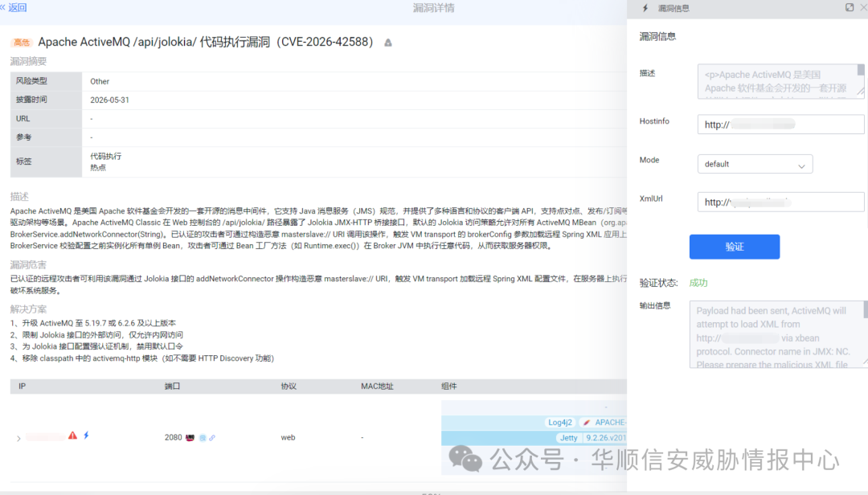Click the Log4j2 component tag

559,423
